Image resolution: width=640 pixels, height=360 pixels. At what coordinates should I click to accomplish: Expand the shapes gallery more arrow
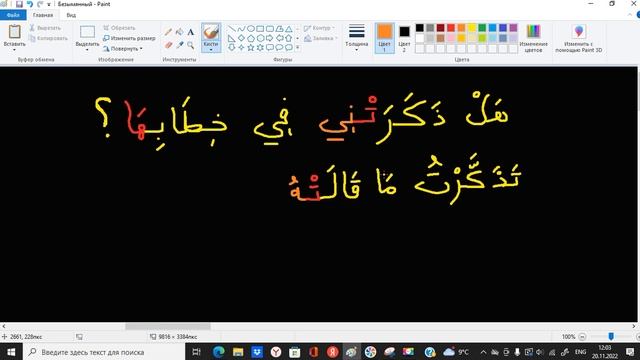pyautogui.click(x=298, y=47)
